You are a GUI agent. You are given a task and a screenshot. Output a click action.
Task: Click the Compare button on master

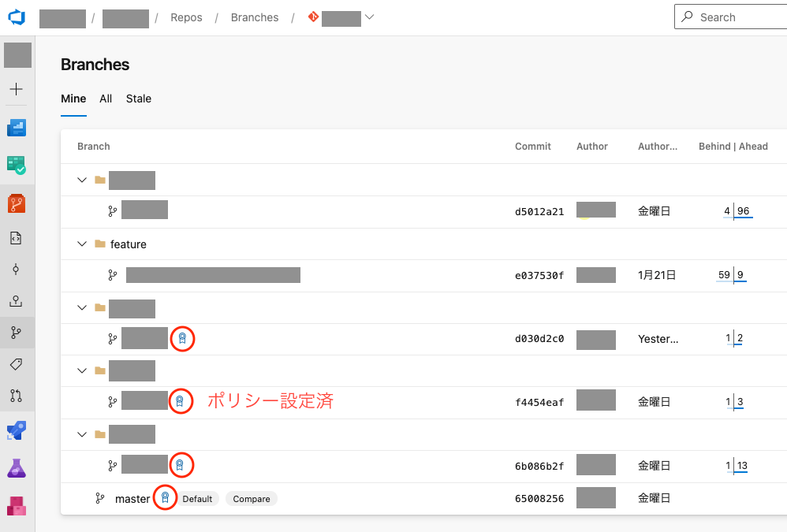(x=252, y=499)
